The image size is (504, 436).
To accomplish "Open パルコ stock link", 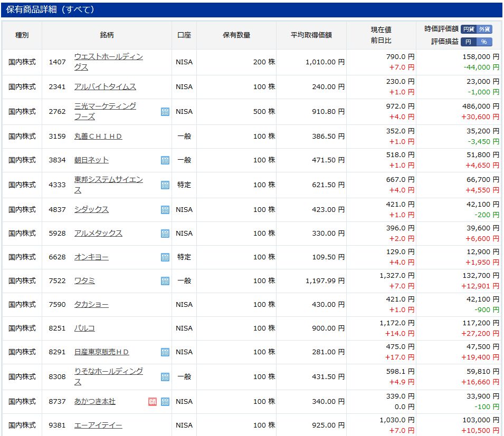I will 84,328.
